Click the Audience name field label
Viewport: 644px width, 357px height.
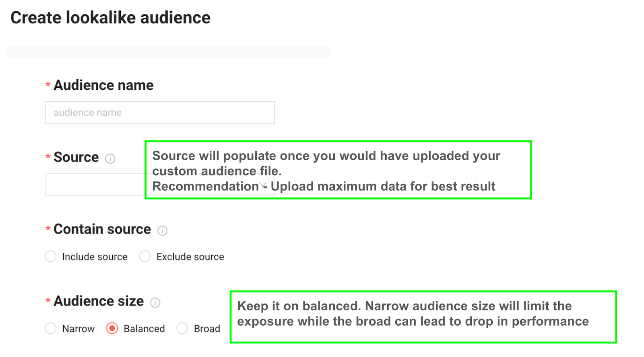(103, 85)
